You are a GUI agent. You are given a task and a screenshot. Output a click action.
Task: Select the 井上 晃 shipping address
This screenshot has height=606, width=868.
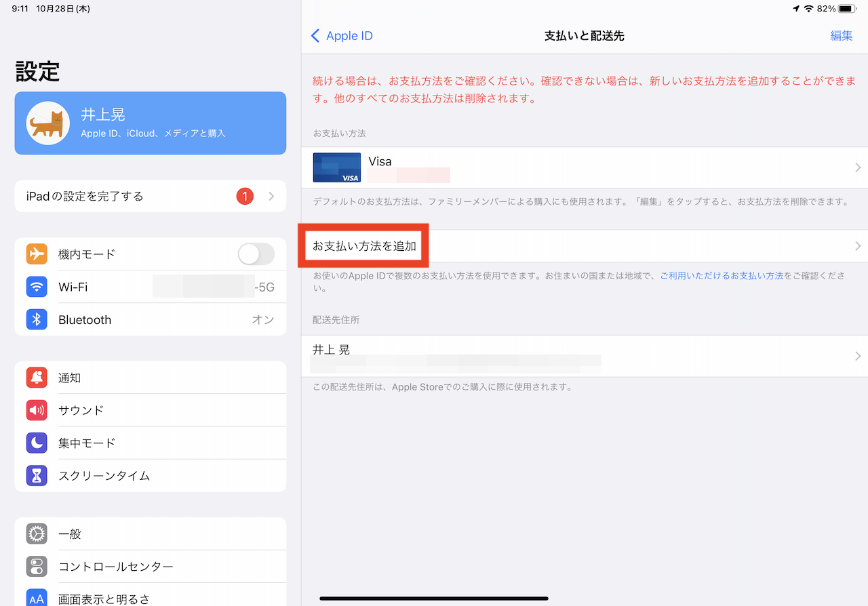coord(585,356)
